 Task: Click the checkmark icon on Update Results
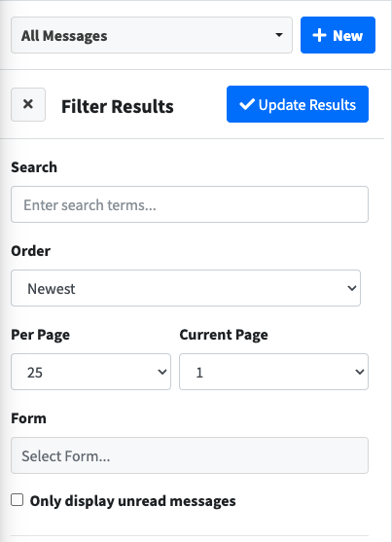pos(247,104)
